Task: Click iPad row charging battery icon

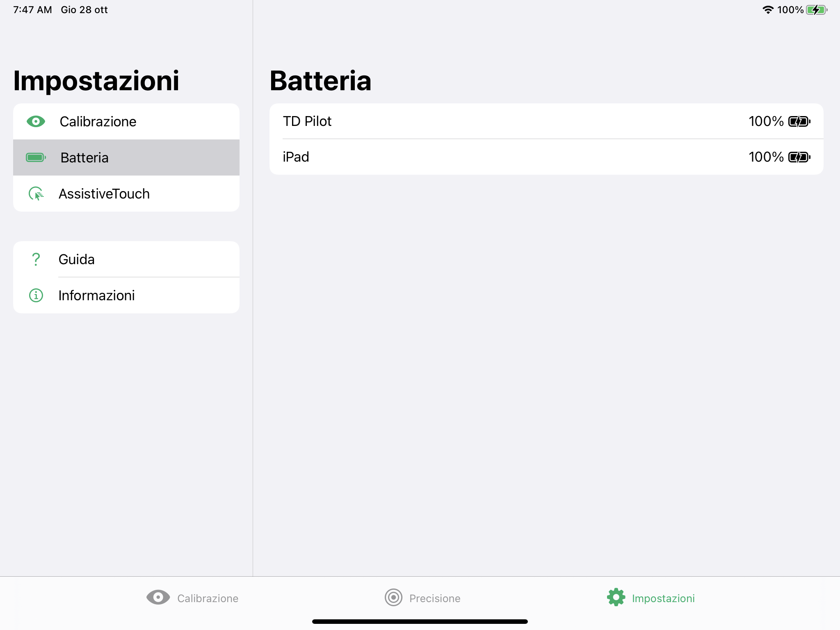Action: click(799, 157)
